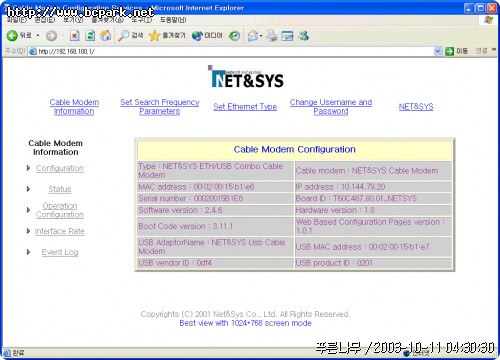This screenshot has width=500, height=360.
Task: Refresh the page with the refresh icon
Action: click(x=90, y=36)
